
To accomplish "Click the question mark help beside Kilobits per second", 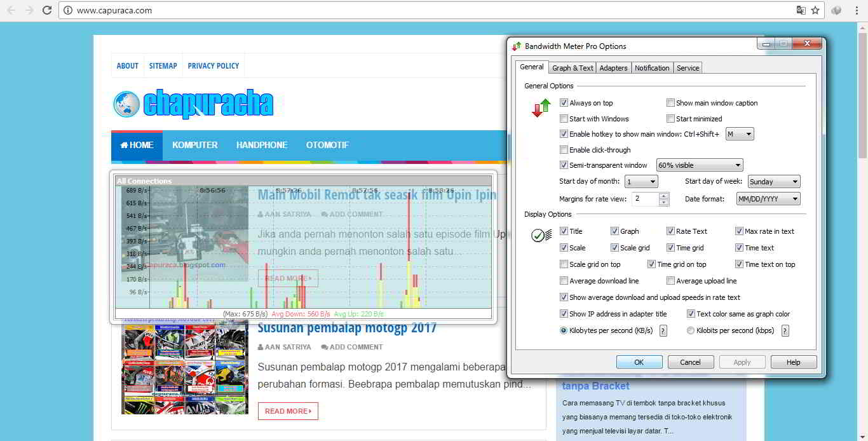I will pos(785,330).
